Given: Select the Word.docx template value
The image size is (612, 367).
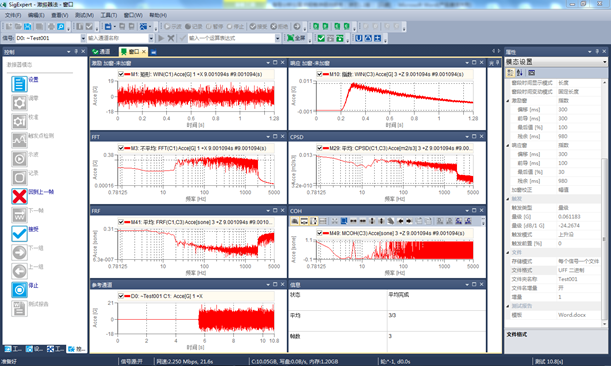Looking at the screenshot, I should pos(571,315).
